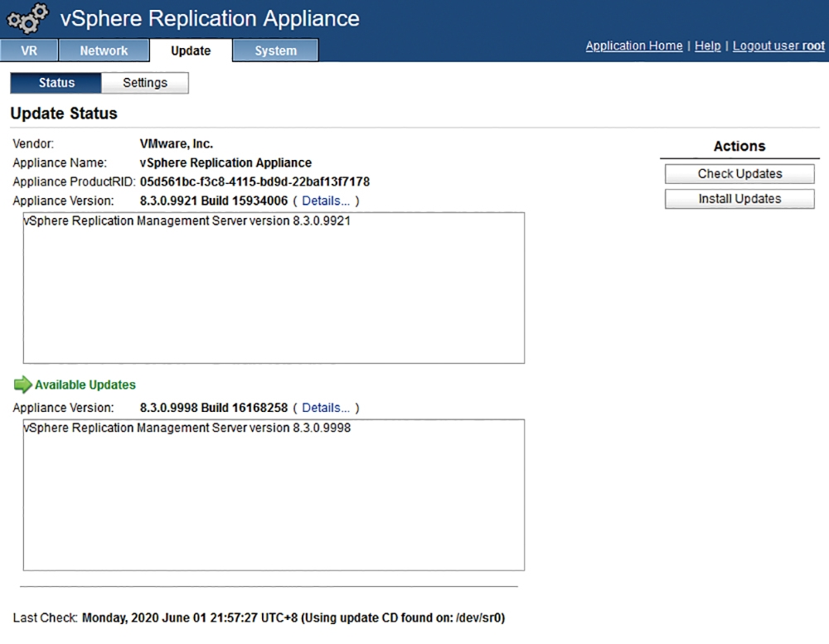This screenshot has width=829, height=644.
Task: Click the green Available Updates arrow icon
Action: click(x=22, y=385)
